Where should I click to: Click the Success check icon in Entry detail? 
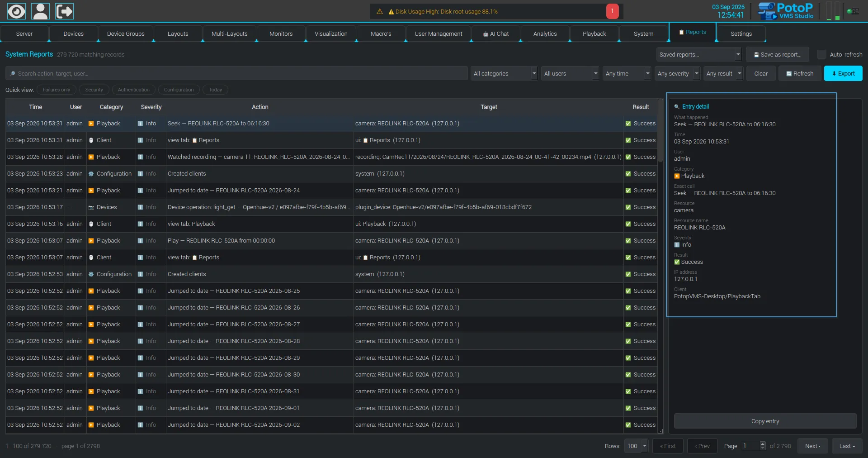677,262
